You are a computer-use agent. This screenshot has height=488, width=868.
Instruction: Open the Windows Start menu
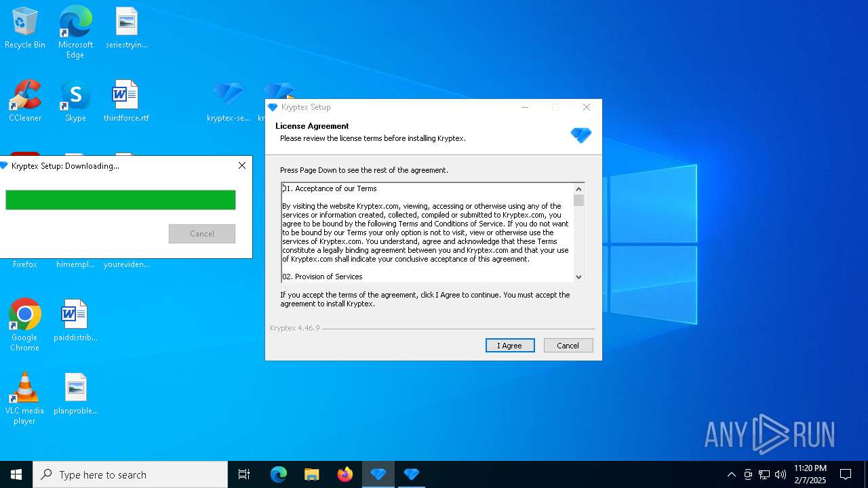coord(16,474)
